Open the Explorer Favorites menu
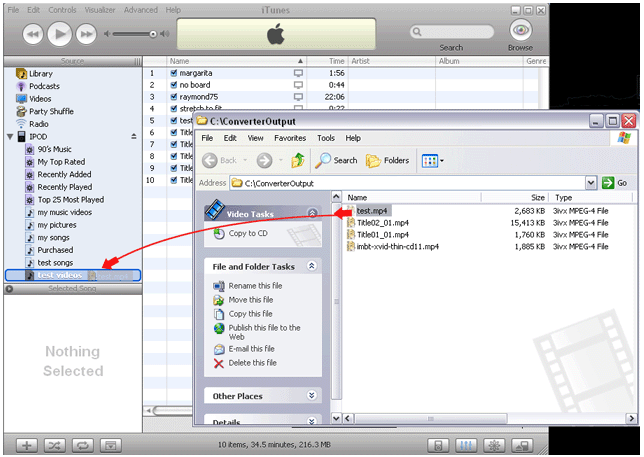The image size is (644, 457). point(290,138)
